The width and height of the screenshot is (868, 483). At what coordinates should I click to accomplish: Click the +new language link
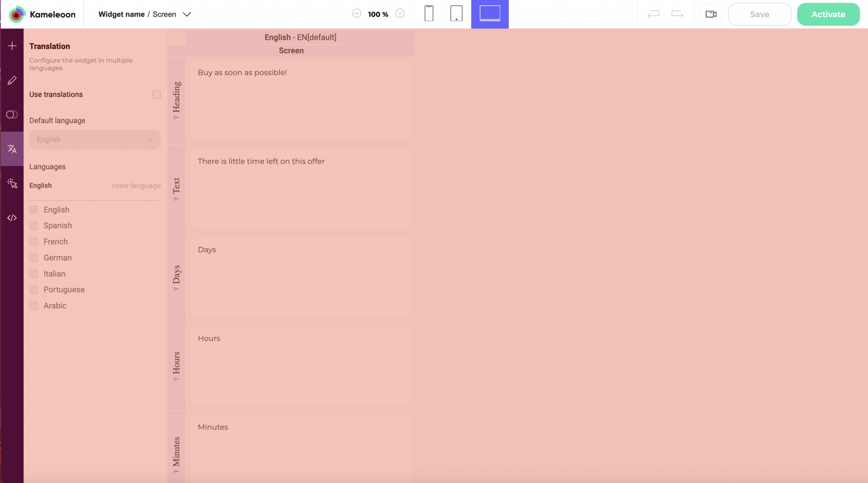click(136, 186)
